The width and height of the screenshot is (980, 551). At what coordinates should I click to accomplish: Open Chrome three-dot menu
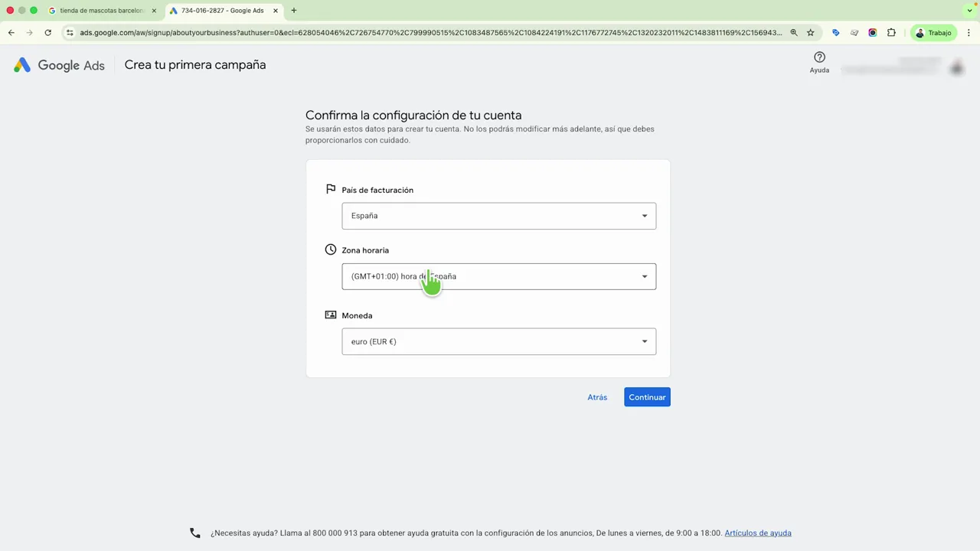[x=969, y=33]
